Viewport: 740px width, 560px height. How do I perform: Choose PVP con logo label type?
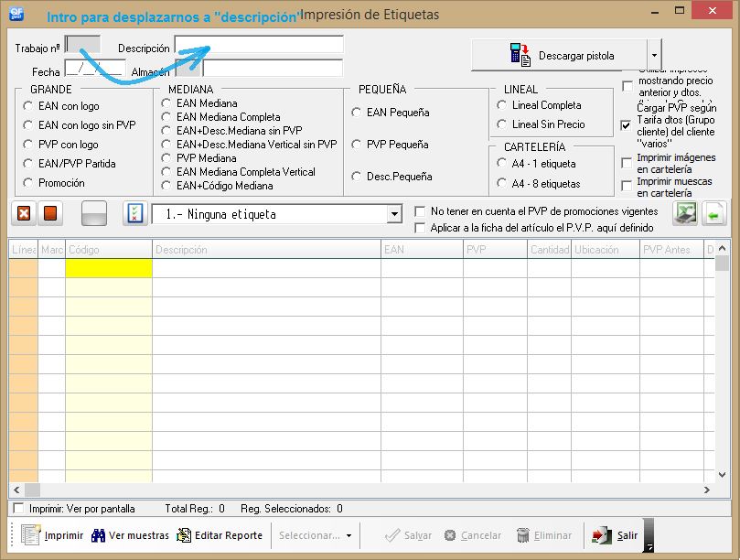(27, 145)
